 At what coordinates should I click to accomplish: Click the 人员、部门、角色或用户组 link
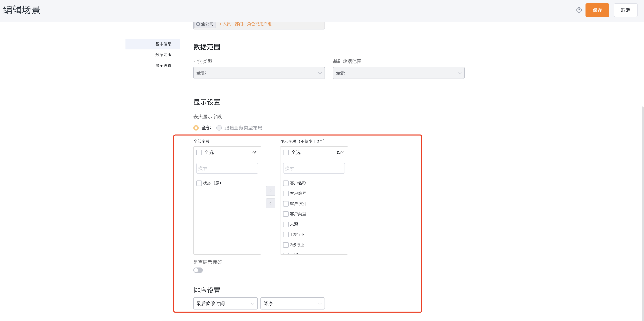click(x=245, y=24)
